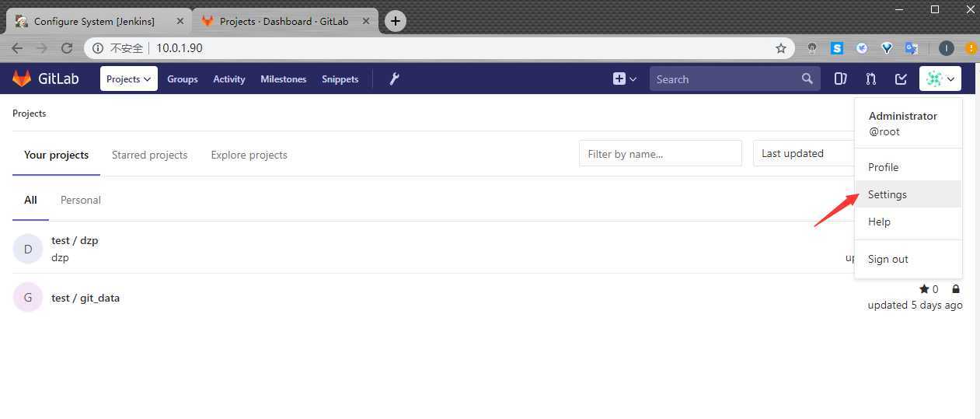The width and height of the screenshot is (980, 419).
Task: Click the G avatar for git_data project
Action: [x=28, y=298]
